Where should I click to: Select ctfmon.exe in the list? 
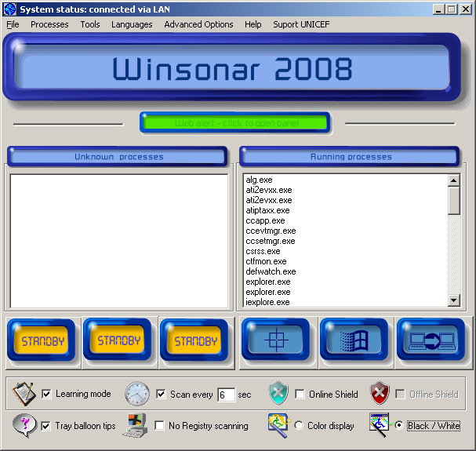point(266,261)
